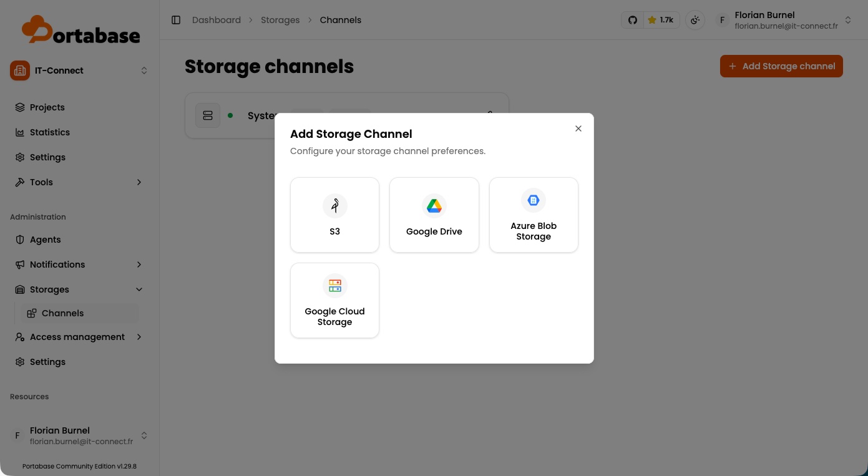The height and width of the screenshot is (476, 868).
Task: Click the Statistics chart icon
Action: 20,132
